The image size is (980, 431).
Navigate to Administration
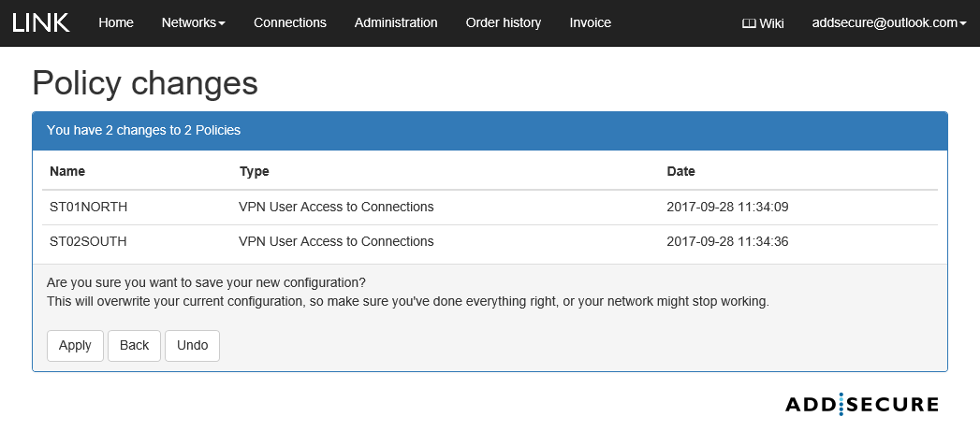point(396,22)
